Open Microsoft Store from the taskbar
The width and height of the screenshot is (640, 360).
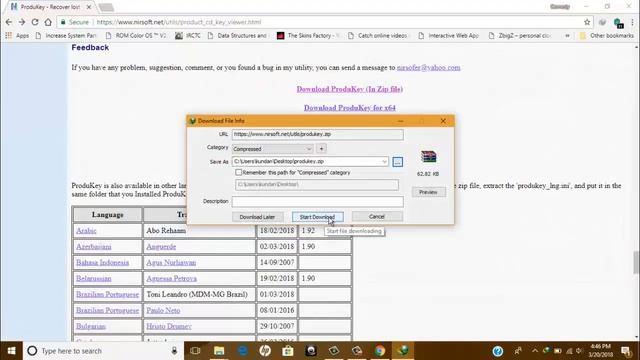[288, 351]
